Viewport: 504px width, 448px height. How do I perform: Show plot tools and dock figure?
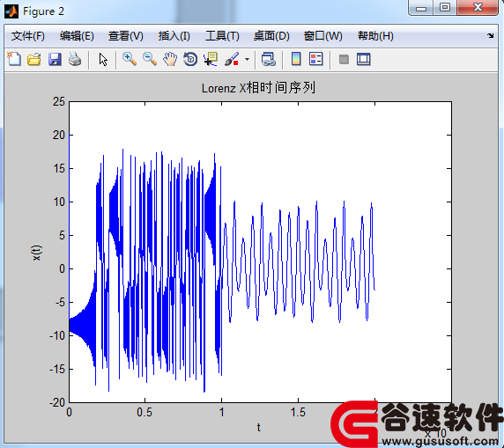pyautogui.click(x=364, y=60)
